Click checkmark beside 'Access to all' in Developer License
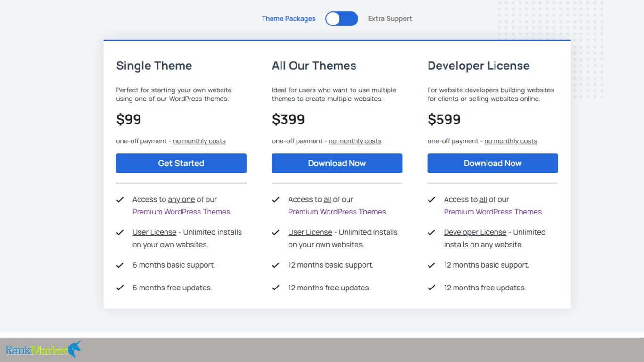The image size is (644, 362). pyautogui.click(x=431, y=199)
